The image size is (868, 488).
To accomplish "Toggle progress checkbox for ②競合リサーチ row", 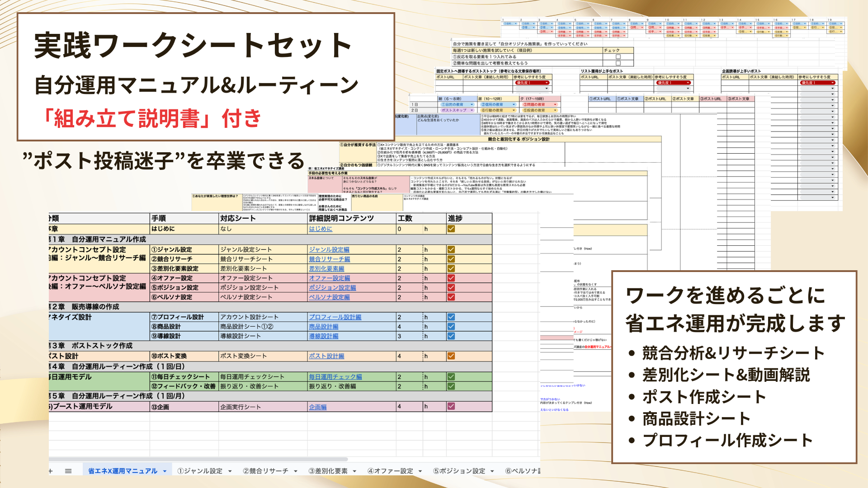I will (x=451, y=259).
